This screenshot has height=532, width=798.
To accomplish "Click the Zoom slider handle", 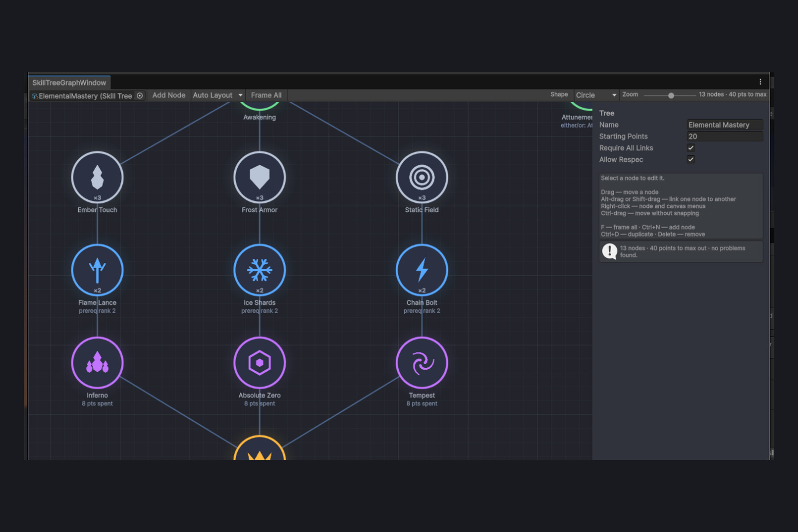I will pos(671,95).
